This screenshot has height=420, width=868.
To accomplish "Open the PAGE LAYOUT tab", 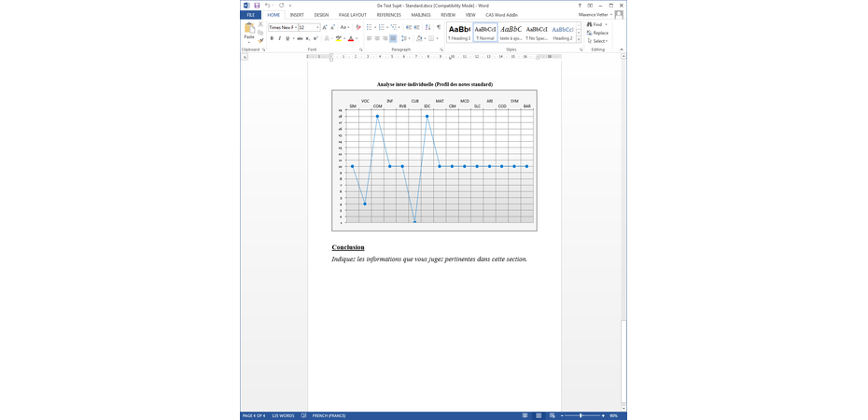I will click(x=352, y=15).
